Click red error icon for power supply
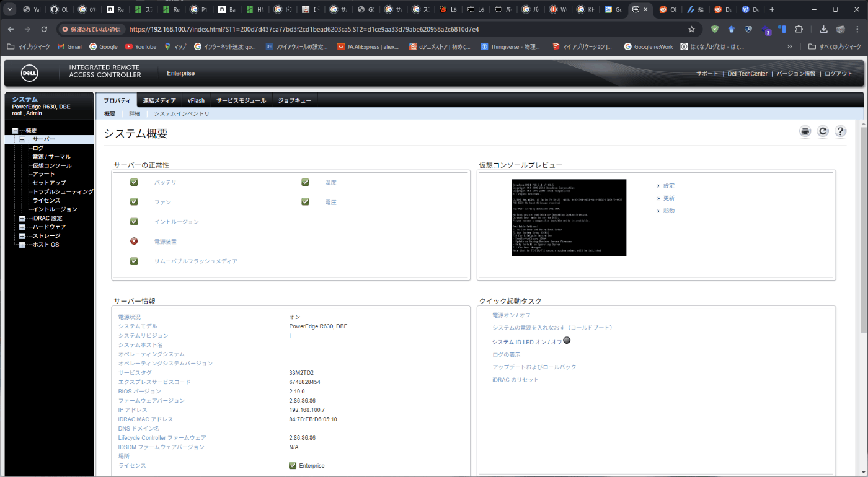The width and height of the screenshot is (868, 477). click(134, 241)
